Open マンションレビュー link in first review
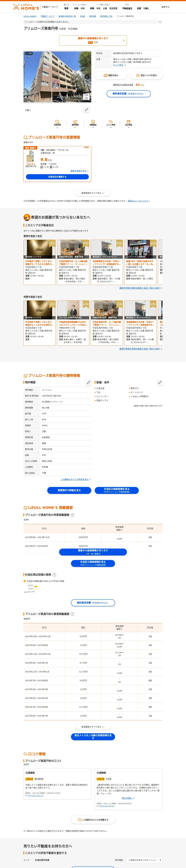 coord(36,796)
